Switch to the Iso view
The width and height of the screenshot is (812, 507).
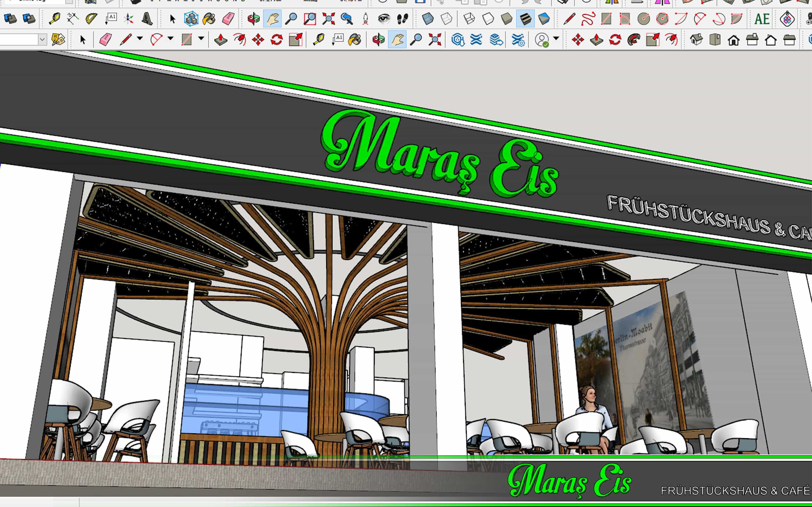coord(696,40)
